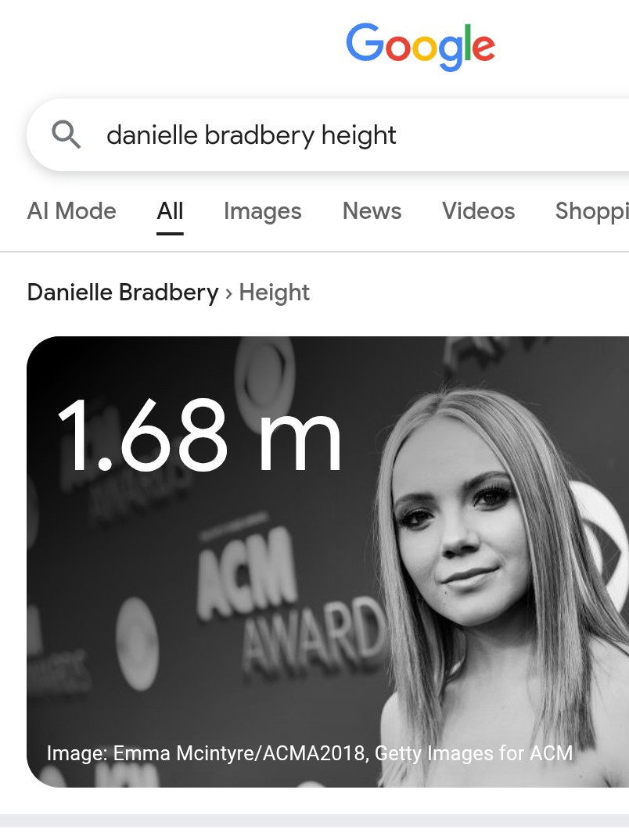Open the News tab

(x=372, y=211)
